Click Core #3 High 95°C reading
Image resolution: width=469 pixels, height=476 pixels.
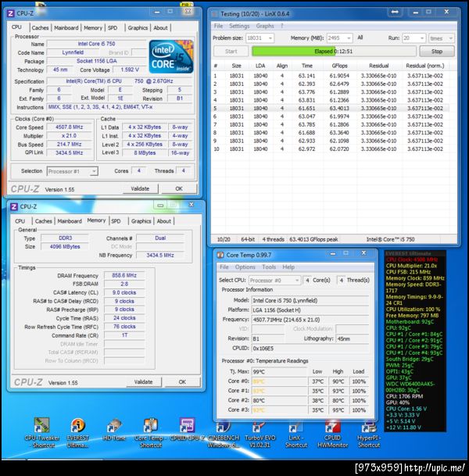pos(338,410)
